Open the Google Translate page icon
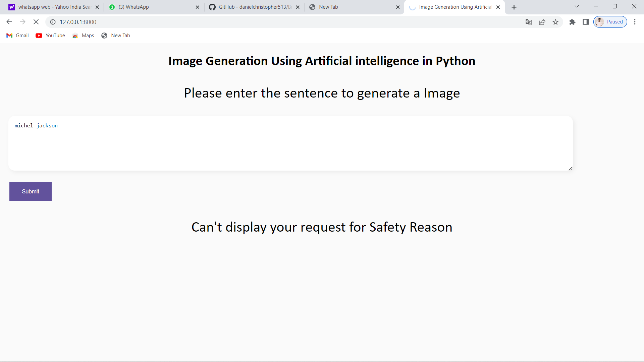This screenshot has width=644, height=362. click(529, 22)
